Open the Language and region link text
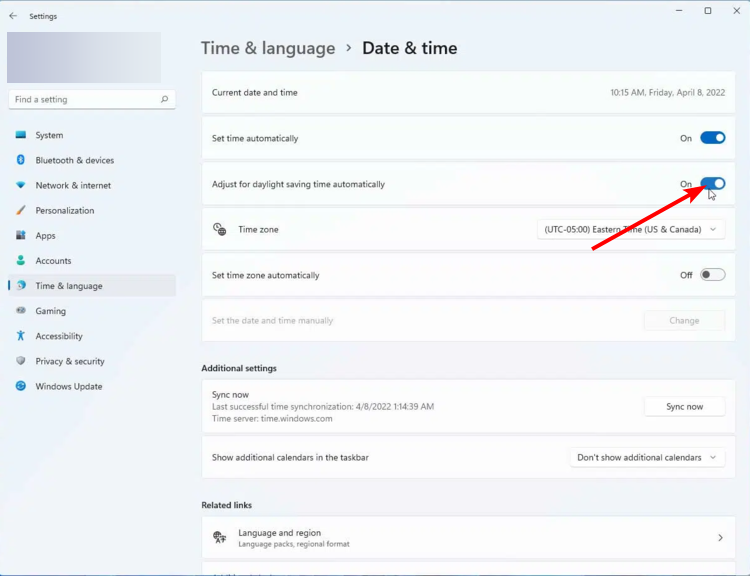 point(279,532)
